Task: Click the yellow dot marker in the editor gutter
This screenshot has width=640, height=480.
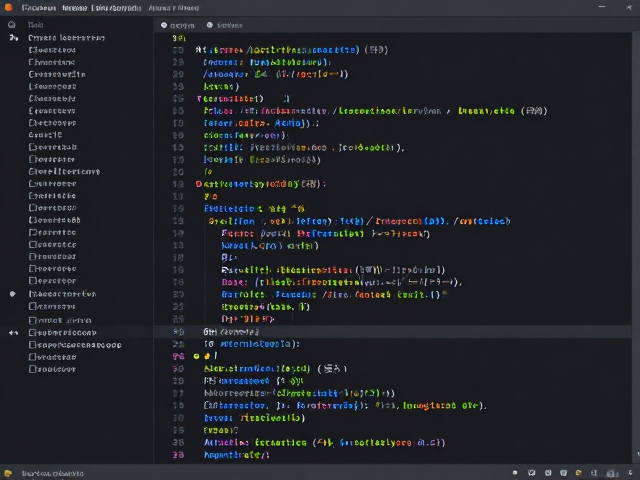Action: pyautogui.click(x=196, y=356)
